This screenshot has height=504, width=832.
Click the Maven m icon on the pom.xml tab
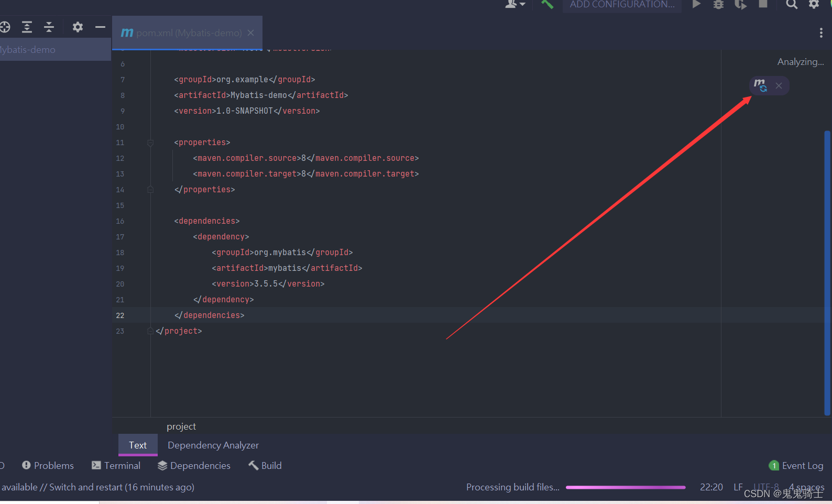[x=127, y=32]
